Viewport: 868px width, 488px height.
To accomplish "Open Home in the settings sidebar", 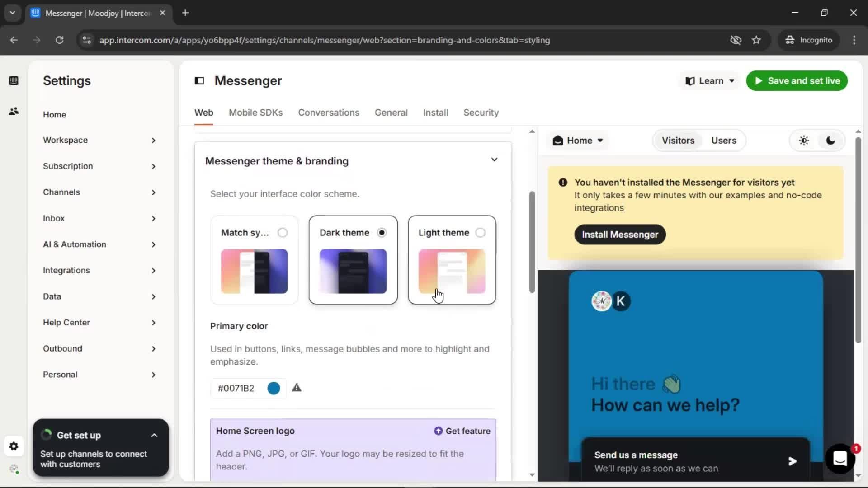I will (54, 115).
